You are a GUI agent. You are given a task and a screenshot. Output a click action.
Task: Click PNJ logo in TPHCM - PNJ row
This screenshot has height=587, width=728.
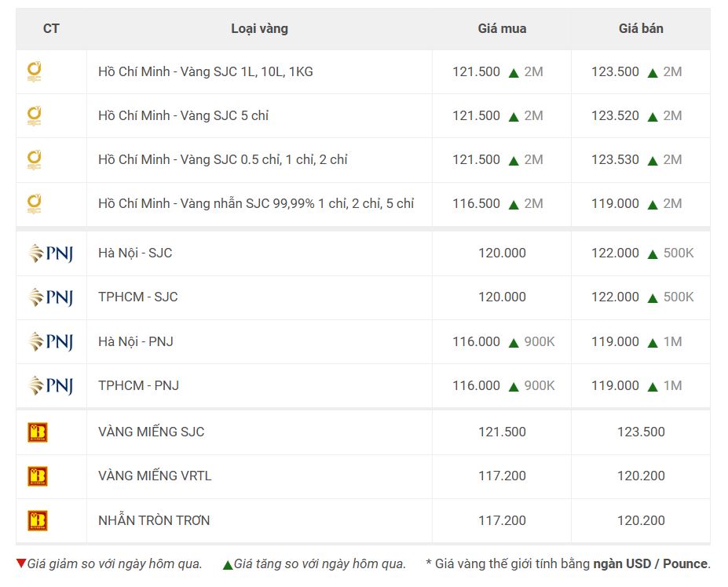51,385
